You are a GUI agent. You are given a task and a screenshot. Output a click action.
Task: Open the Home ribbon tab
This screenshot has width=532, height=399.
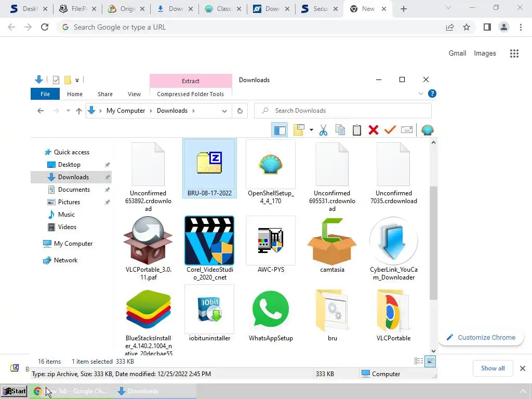click(x=75, y=94)
